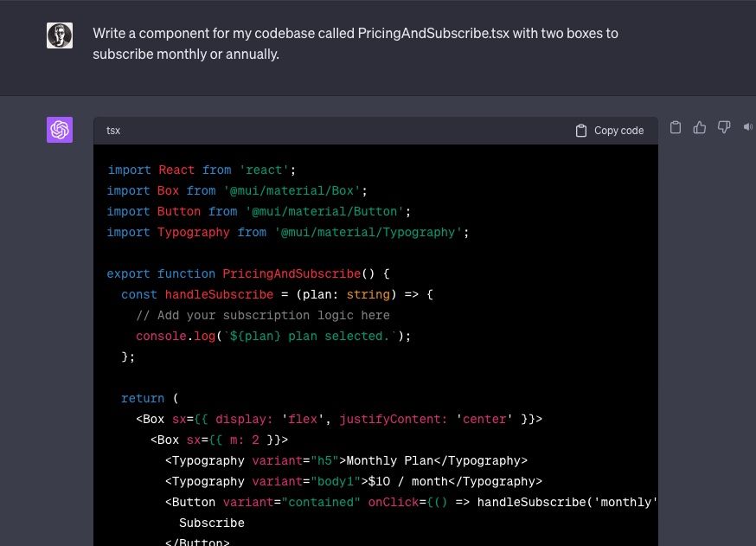756x546 pixels.
Task: Mark the response with thumbs down
Action: (x=724, y=127)
